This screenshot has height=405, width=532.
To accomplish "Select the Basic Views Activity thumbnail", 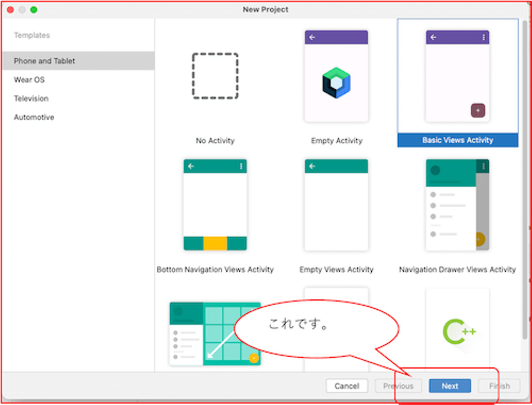I will tap(457, 76).
